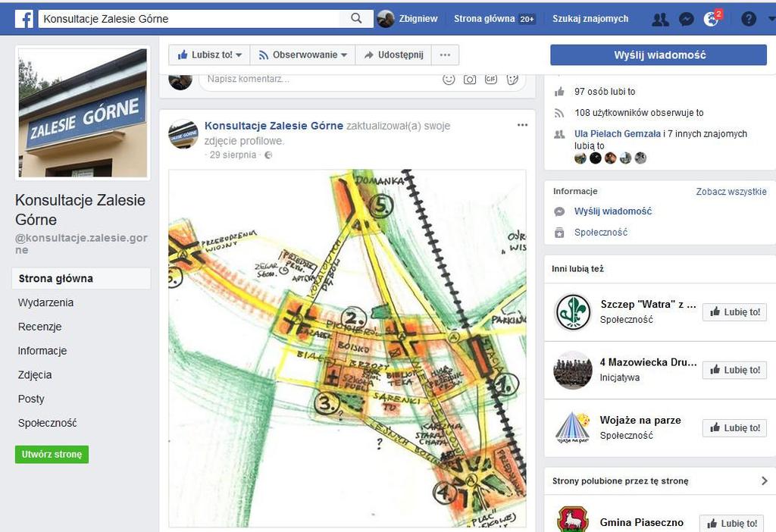Open the page more options ellipsis button
The image size is (776, 532).
click(445, 55)
